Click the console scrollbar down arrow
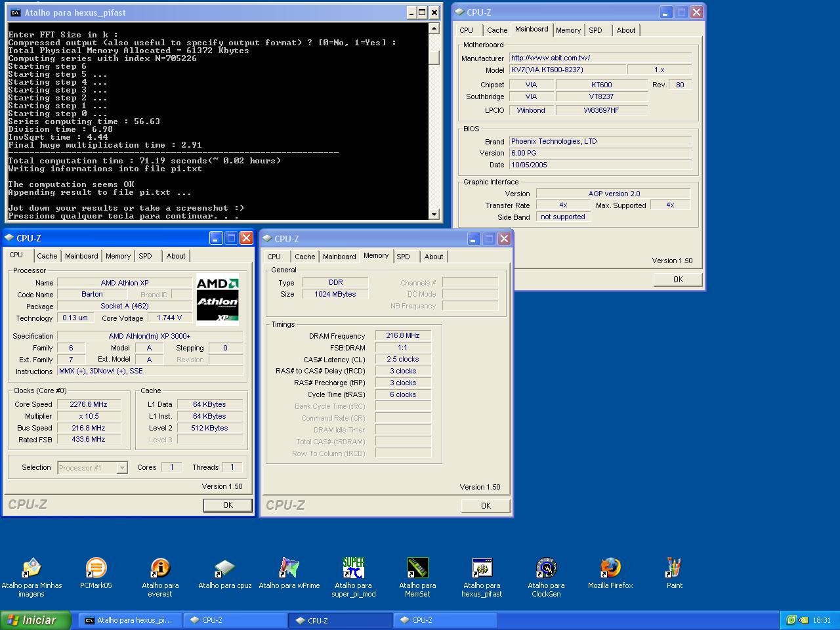Image resolution: width=840 pixels, height=630 pixels. click(x=434, y=215)
